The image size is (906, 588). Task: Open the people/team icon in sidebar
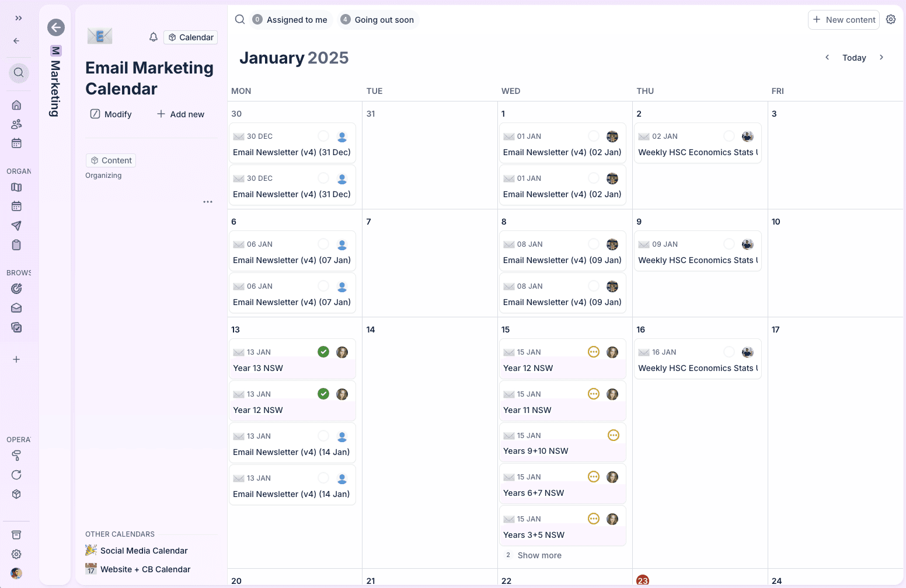click(x=16, y=124)
